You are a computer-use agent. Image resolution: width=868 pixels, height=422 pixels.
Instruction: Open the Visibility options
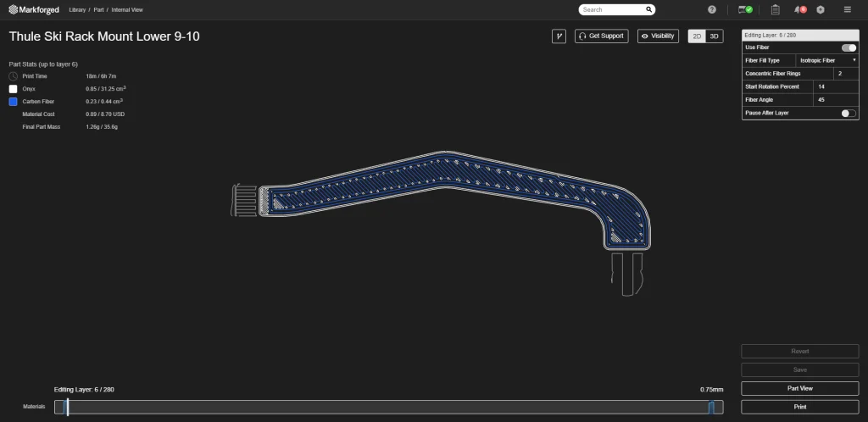tap(658, 36)
